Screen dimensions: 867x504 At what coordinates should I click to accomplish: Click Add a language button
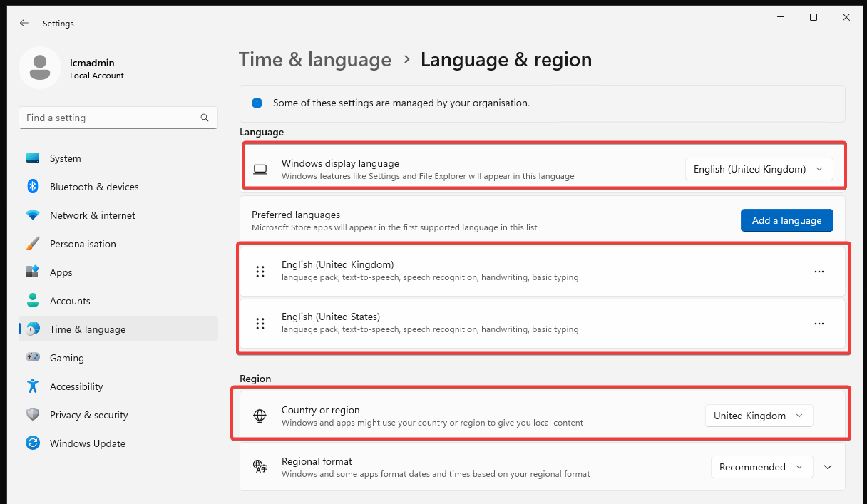786,220
